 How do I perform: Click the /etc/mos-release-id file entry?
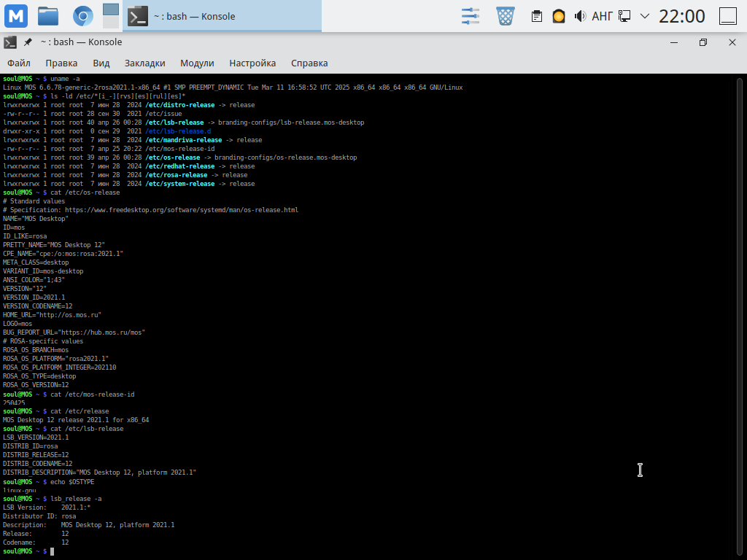pos(180,149)
